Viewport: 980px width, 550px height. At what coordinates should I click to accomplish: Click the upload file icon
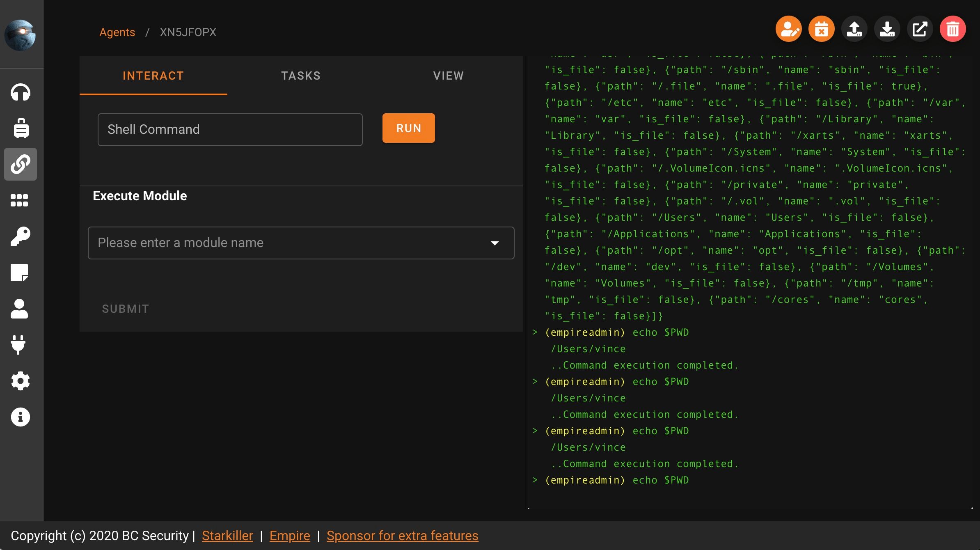[x=854, y=29]
